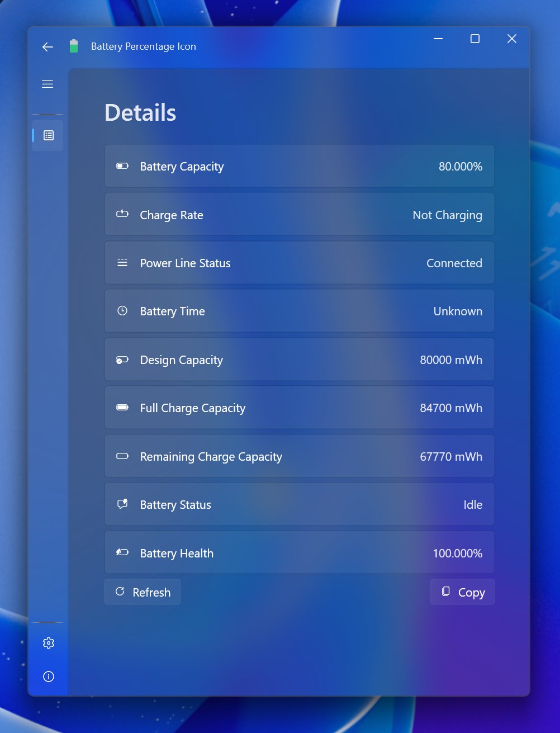Select the Idle status value
The image size is (560, 733).
click(473, 505)
